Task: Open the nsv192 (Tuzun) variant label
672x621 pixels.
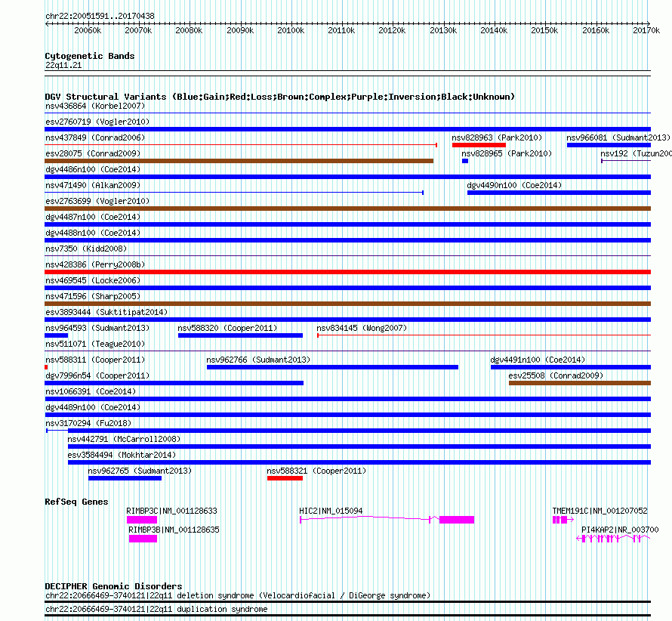Action: (636, 153)
